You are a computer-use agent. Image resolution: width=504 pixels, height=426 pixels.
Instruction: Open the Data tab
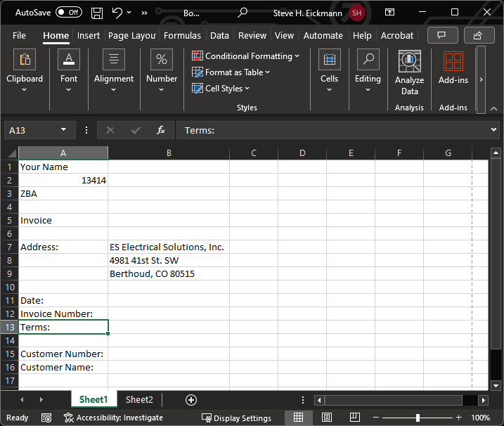point(219,35)
